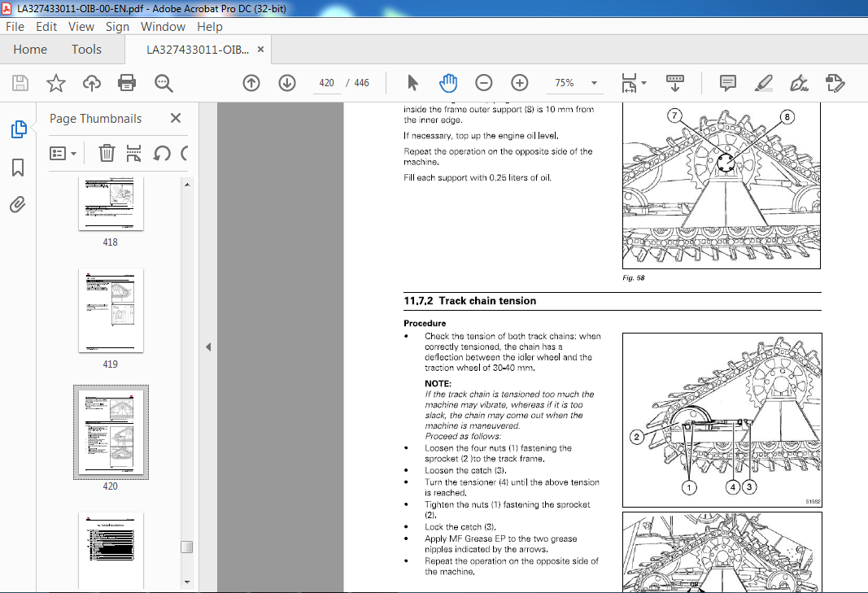The height and width of the screenshot is (593, 868).
Task: Click the page number input field
Action: tap(326, 83)
